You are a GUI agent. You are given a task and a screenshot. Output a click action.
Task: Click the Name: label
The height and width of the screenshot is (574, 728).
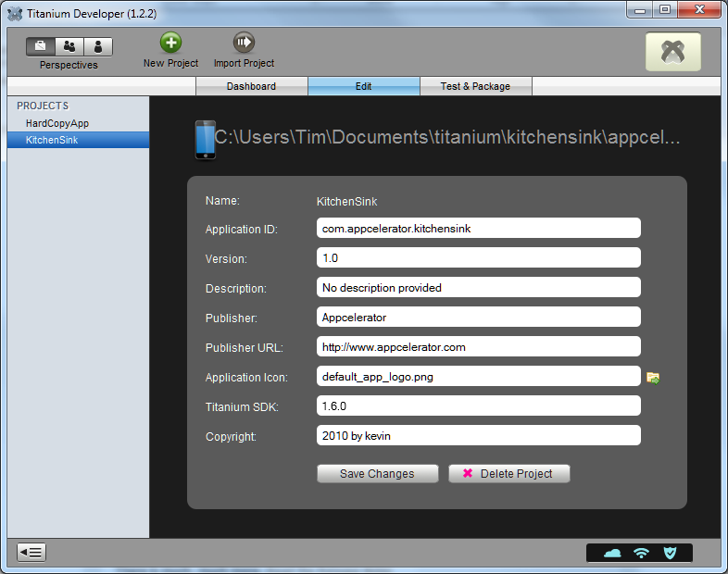pos(222,201)
